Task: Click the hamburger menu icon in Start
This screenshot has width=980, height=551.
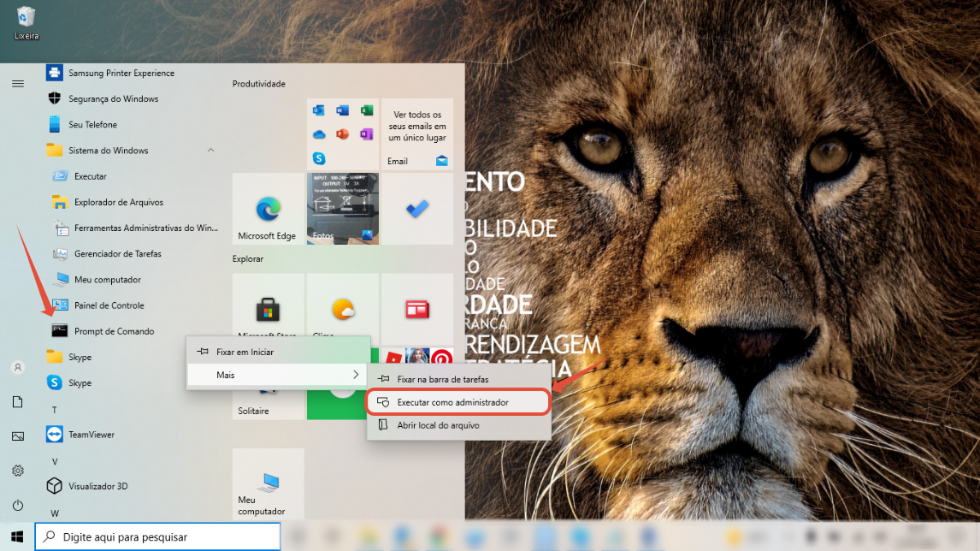Action: click(17, 83)
